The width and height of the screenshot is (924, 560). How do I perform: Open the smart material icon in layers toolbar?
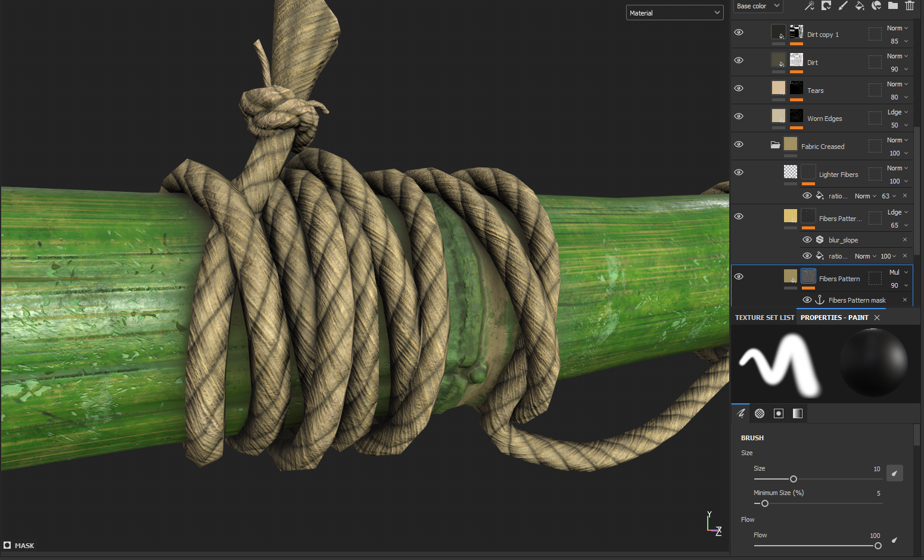click(876, 6)
